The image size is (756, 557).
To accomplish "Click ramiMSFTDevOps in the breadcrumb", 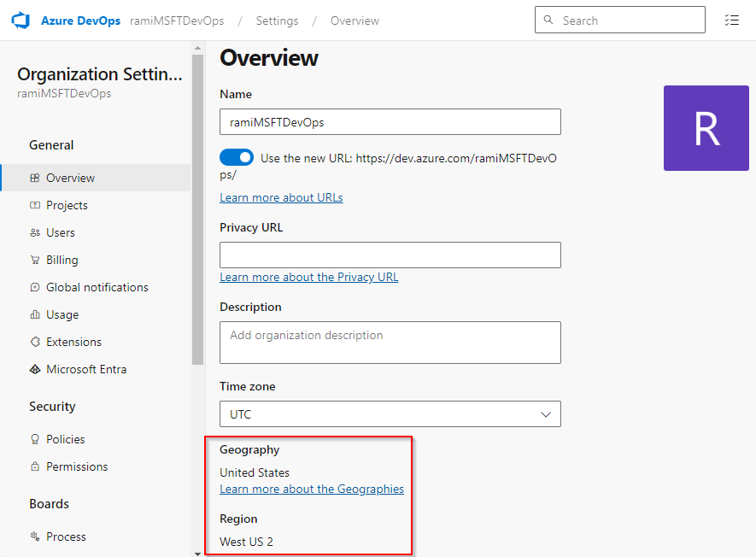I will (177, 20).
